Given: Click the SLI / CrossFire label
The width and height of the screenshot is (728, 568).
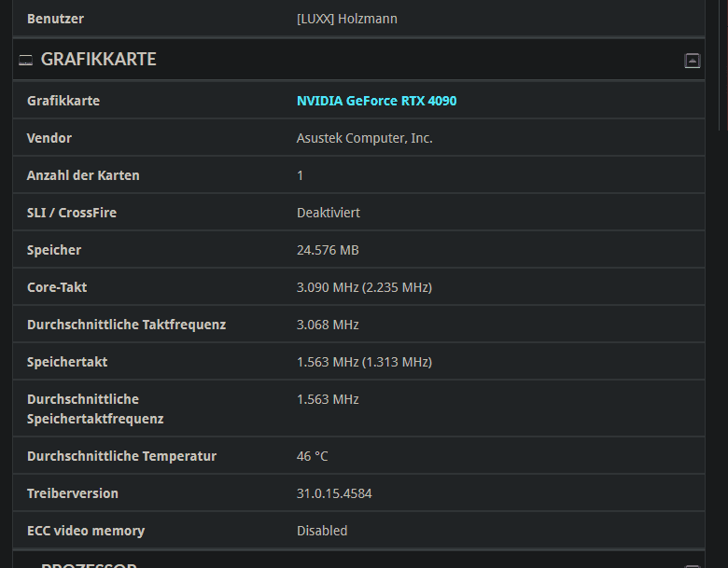Looking at the screenshot, I should (x=72, y=213).
